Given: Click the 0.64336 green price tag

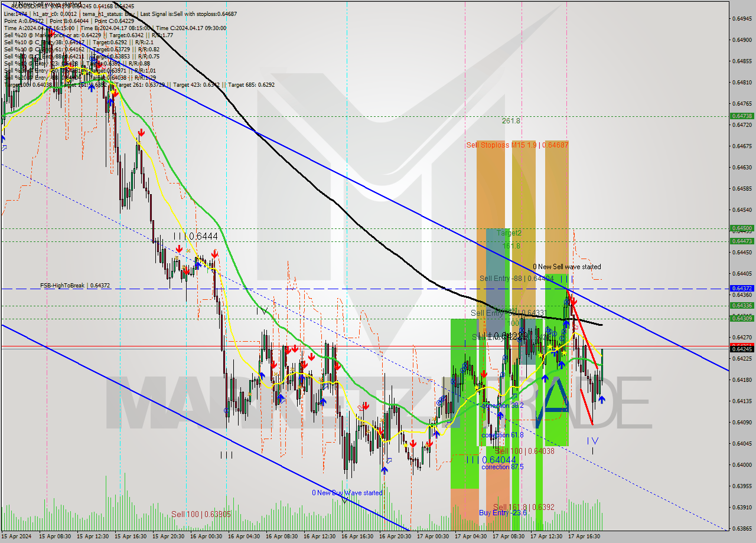Looking at the screenshot, I should [742, 305].
